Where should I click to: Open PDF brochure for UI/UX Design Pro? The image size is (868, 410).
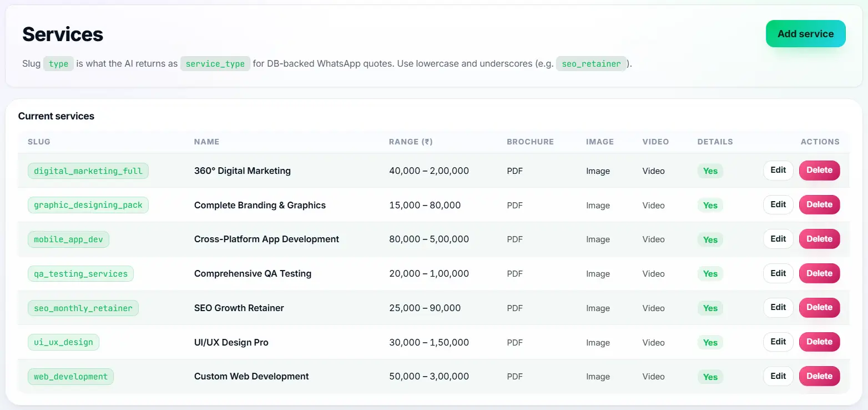click(514, 343)
